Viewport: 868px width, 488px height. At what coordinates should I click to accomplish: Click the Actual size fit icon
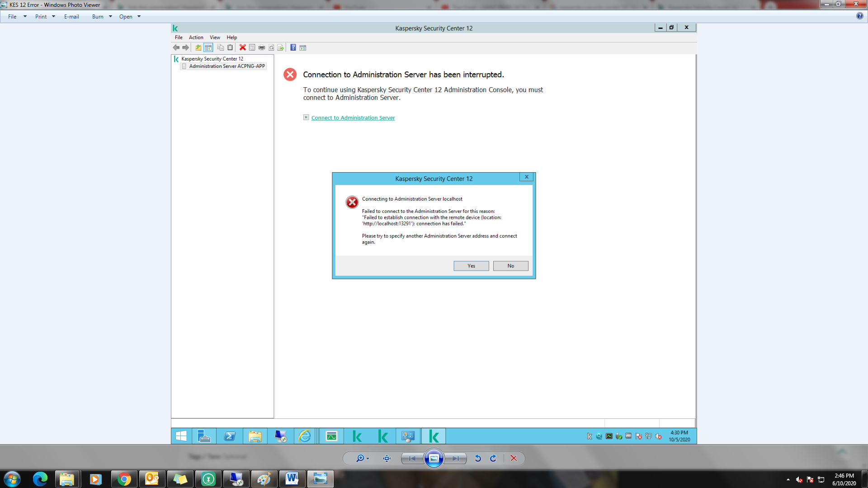pos(387,458)
